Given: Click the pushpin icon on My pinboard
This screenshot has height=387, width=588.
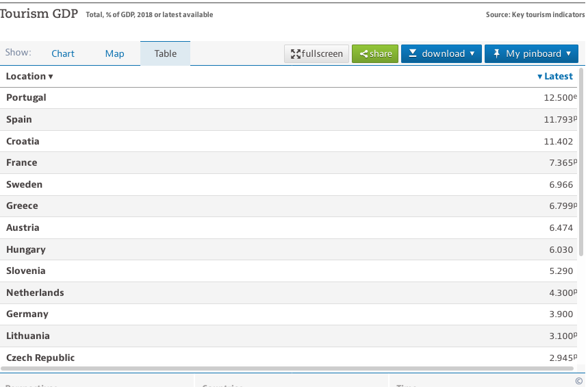Looking at the screenshot, I should tap(497, 53).
